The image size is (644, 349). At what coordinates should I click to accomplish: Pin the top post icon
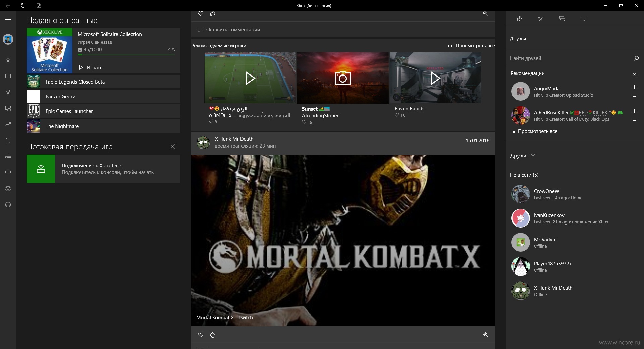tap(485, 13)
